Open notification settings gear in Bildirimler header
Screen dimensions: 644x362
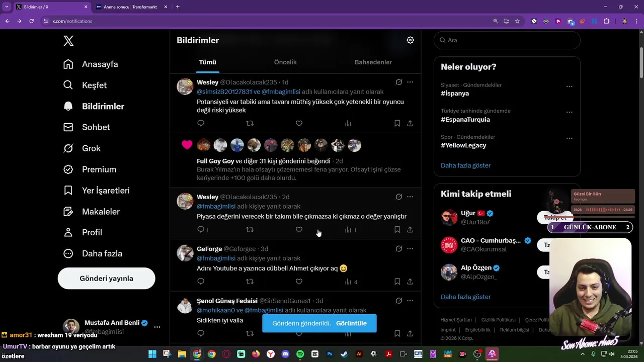(410, 40)
